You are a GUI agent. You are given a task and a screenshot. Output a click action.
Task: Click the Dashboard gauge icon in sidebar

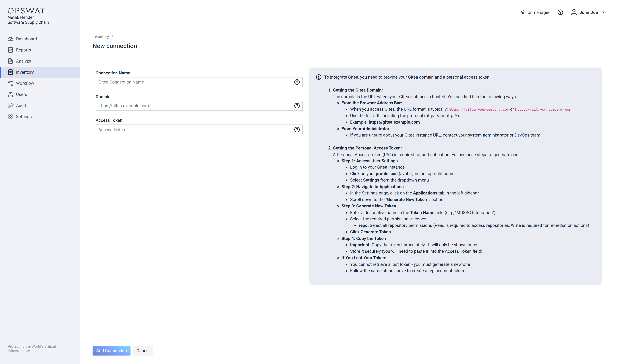10,39
